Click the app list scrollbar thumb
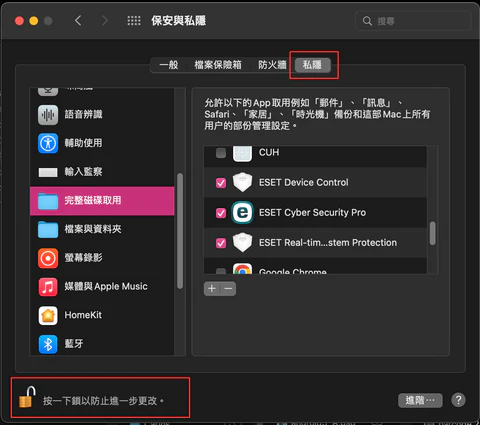The image size is (480, 425). point(432,233)
